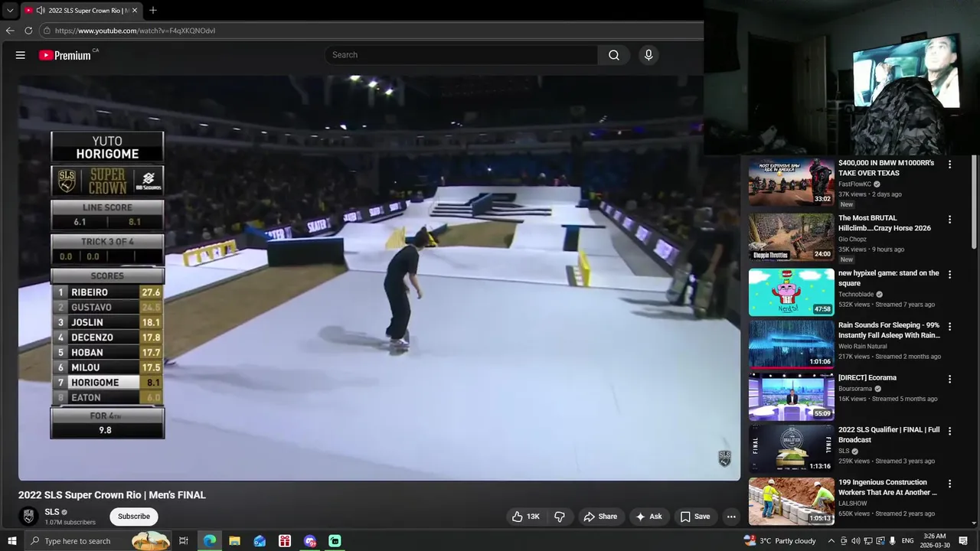This screenshot has height=551, width=980.
Task: Open the 3°C Partly cloudy weather widget
Action: point(780,541)
